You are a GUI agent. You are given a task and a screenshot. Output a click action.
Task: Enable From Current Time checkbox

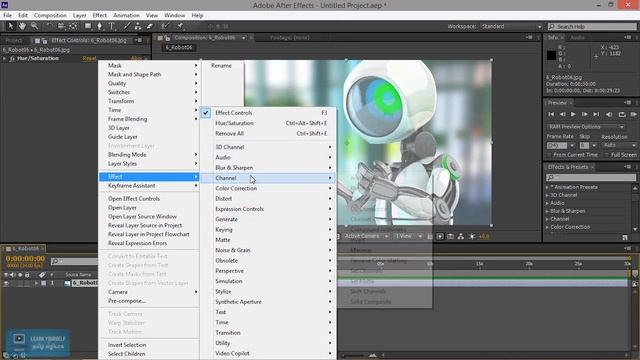549,155
